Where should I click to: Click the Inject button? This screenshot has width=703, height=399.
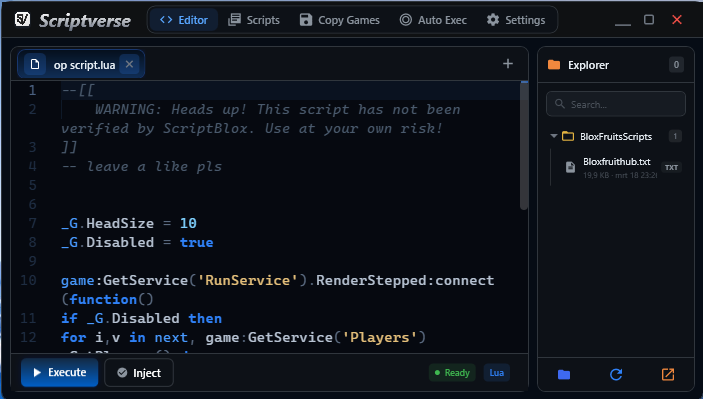click(x=139, y=373)
